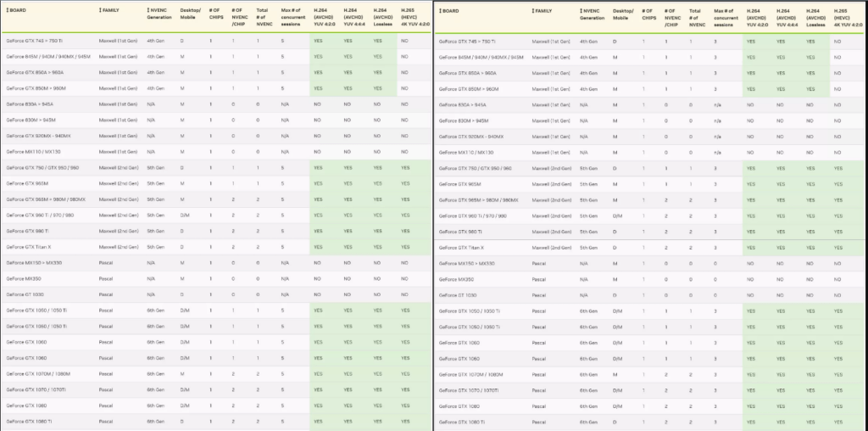Click 'D/M' in right GTX 960 Ti row

618,216
